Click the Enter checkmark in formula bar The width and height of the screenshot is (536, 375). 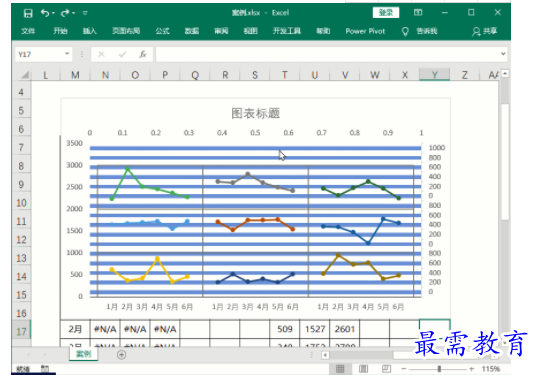122,54
